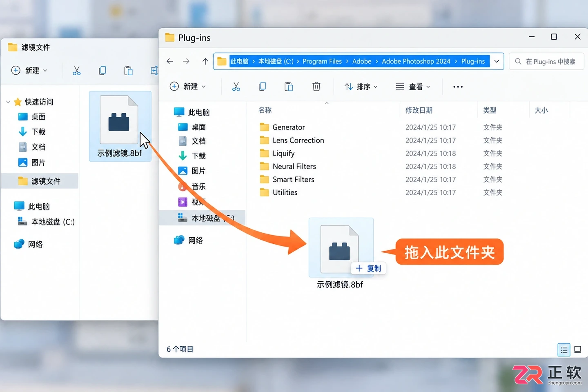Sort by the 类型 column header

coord(490,110)
